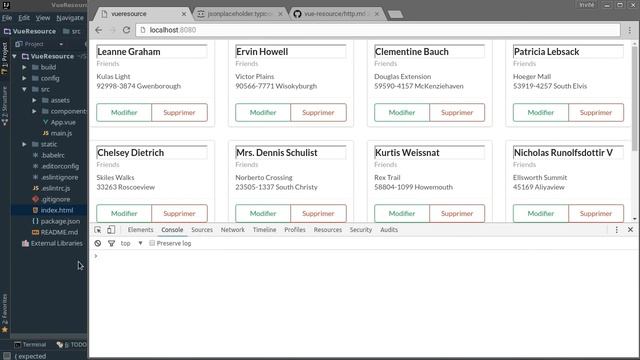This screenshot has width=640, height=360.
Task: Open the View menu
Action: tap(42, 18)
